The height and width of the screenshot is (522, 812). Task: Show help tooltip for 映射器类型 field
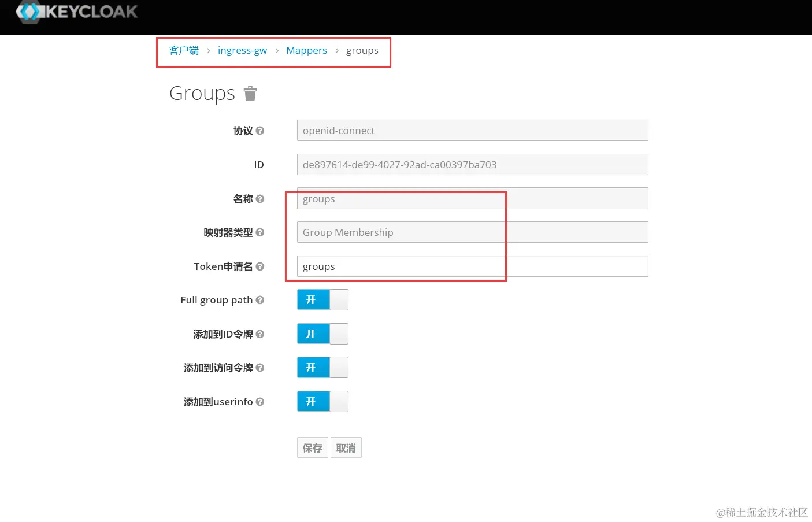click(260, 232)
